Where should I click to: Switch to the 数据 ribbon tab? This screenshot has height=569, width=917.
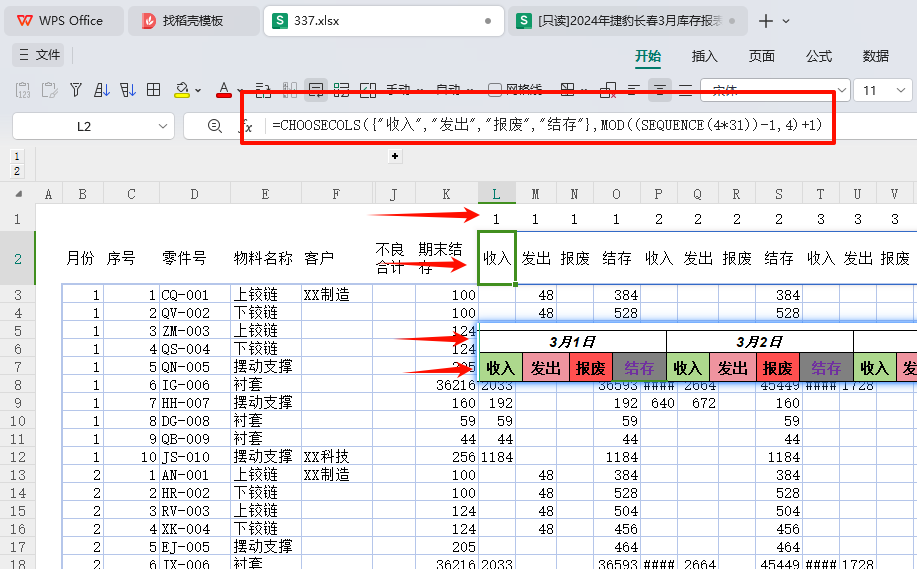tap(875, 56)
